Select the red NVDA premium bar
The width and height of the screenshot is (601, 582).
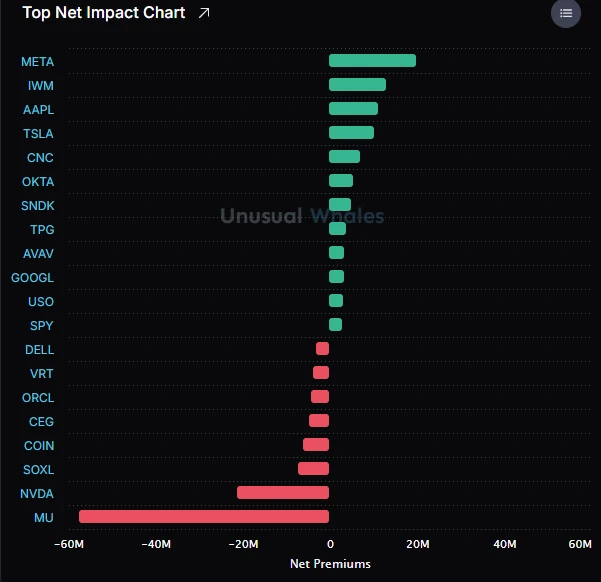(x=283, y=493)
